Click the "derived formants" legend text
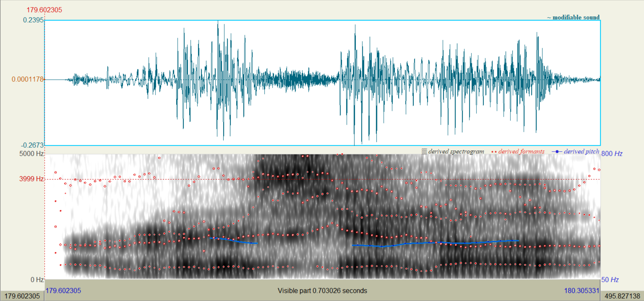 point(521,152)
